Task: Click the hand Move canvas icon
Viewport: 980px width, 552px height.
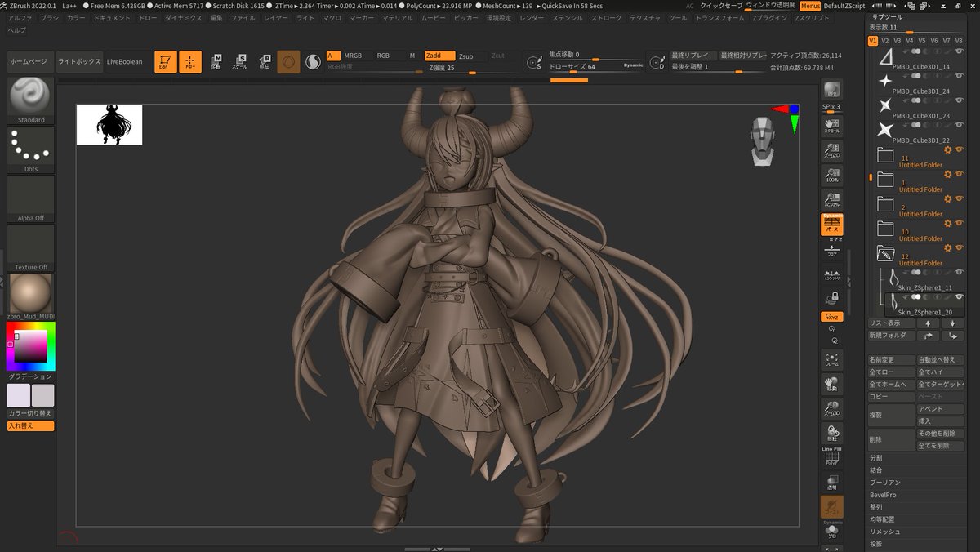Action: click(x=832, y=384)
